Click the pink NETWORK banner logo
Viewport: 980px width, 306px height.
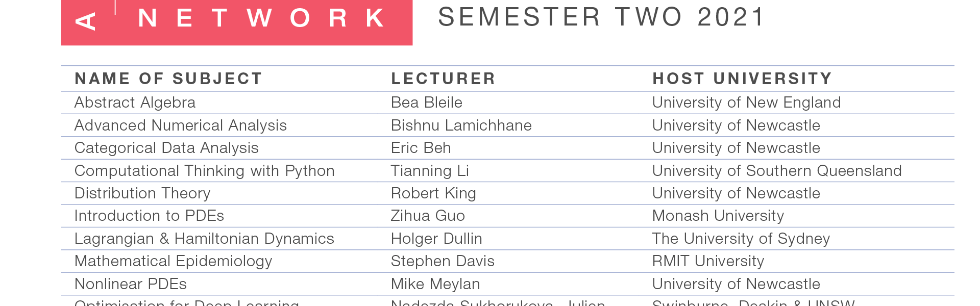(x=237, y=22)
